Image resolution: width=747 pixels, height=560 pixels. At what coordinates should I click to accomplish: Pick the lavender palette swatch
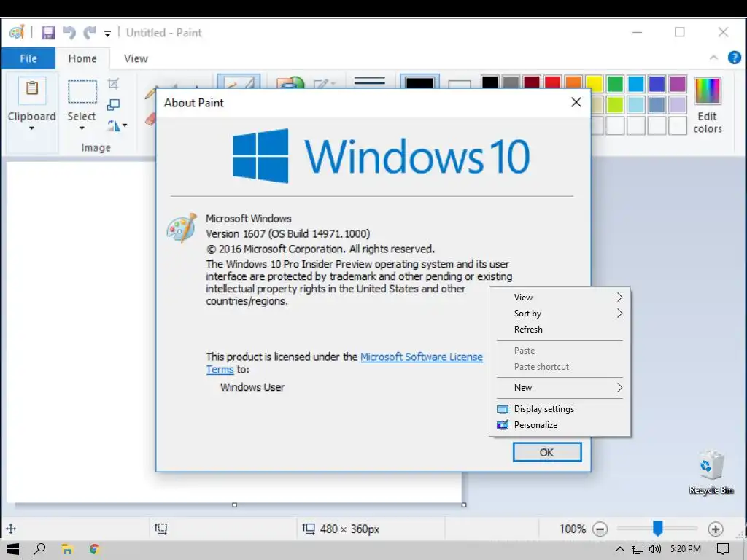pos(678,104)
